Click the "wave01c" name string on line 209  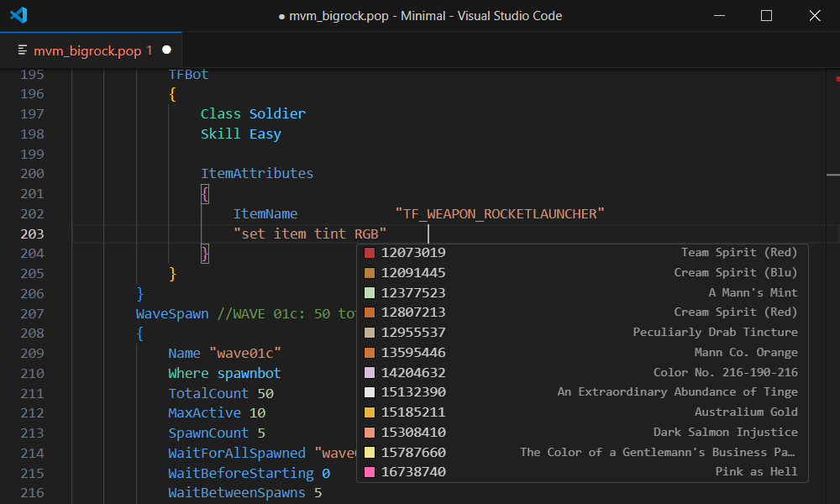point(244,354)
